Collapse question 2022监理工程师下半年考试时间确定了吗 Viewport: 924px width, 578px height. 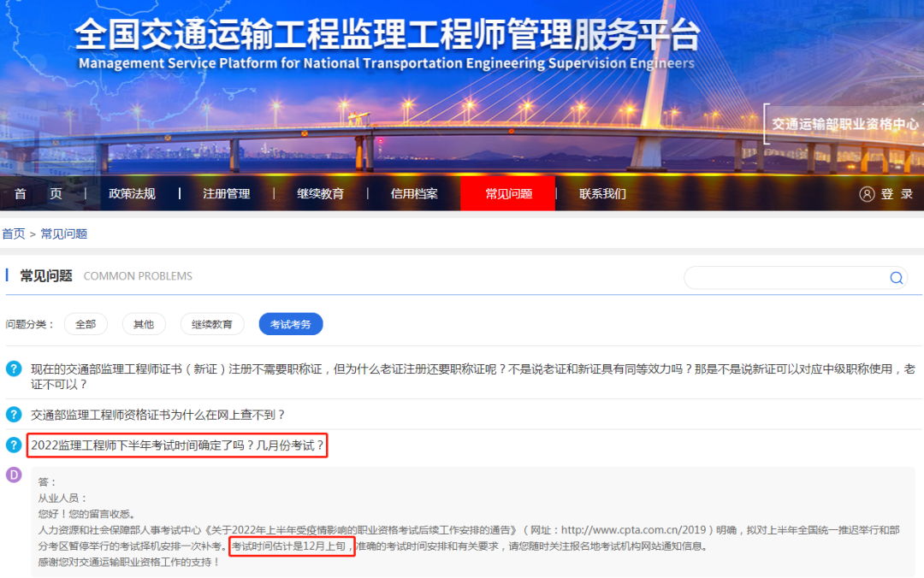click(177, 445)
